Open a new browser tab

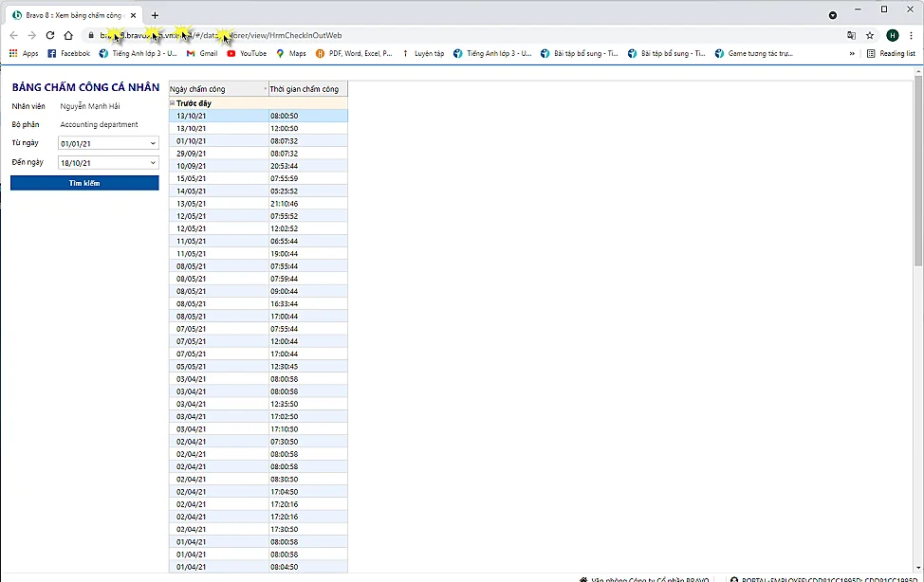coord(156,15)
